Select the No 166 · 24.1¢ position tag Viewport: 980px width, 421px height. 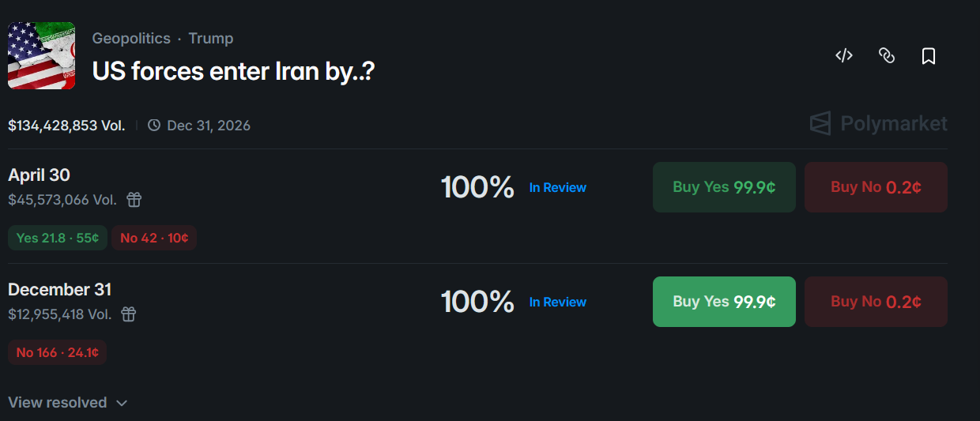point(58,352)
